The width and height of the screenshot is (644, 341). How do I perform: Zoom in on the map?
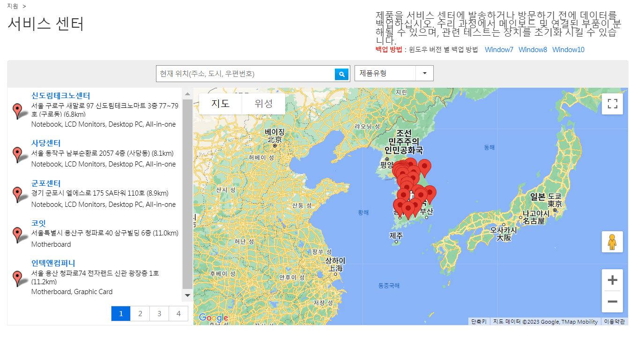click(612, 280)
